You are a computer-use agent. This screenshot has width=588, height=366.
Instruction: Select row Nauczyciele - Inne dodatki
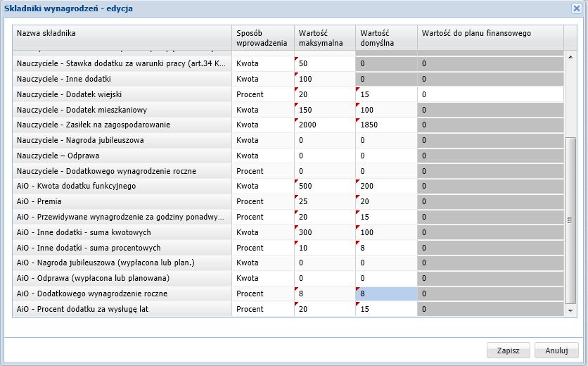coord(288,79)
